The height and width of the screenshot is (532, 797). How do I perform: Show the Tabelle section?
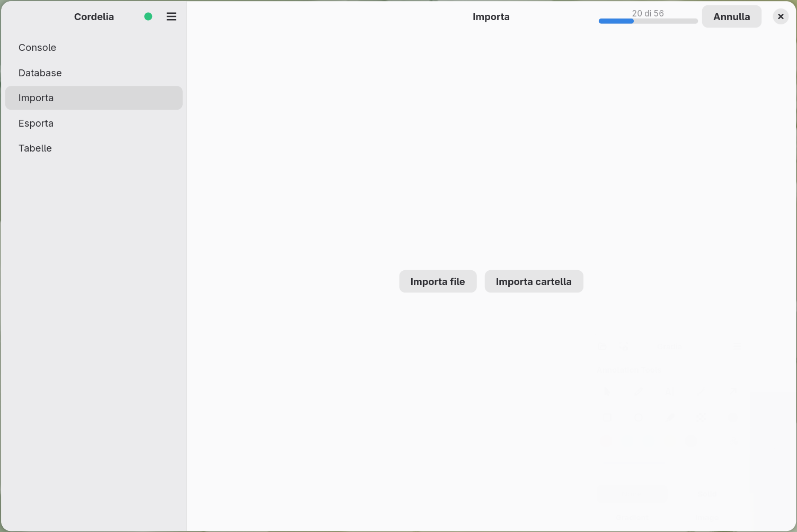94,148
